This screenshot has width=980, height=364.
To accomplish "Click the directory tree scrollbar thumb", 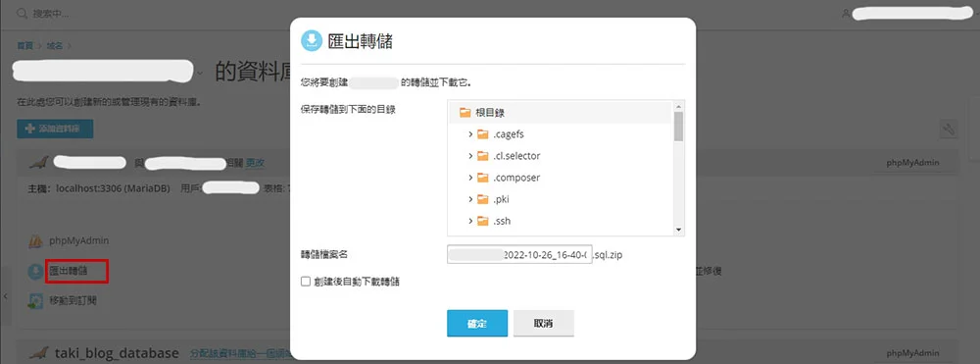I will [x=679, y=127].
